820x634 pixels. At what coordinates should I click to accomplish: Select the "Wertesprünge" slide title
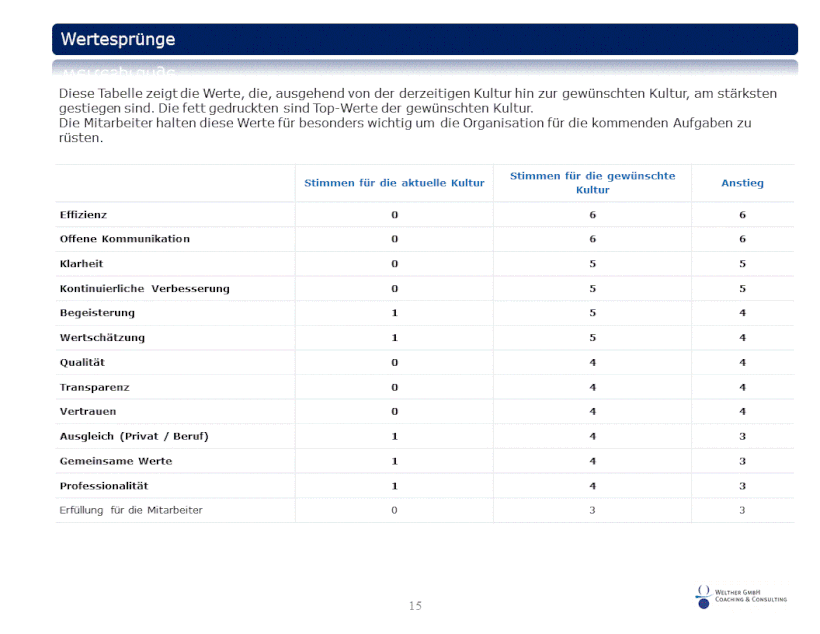tap(118, 39)
